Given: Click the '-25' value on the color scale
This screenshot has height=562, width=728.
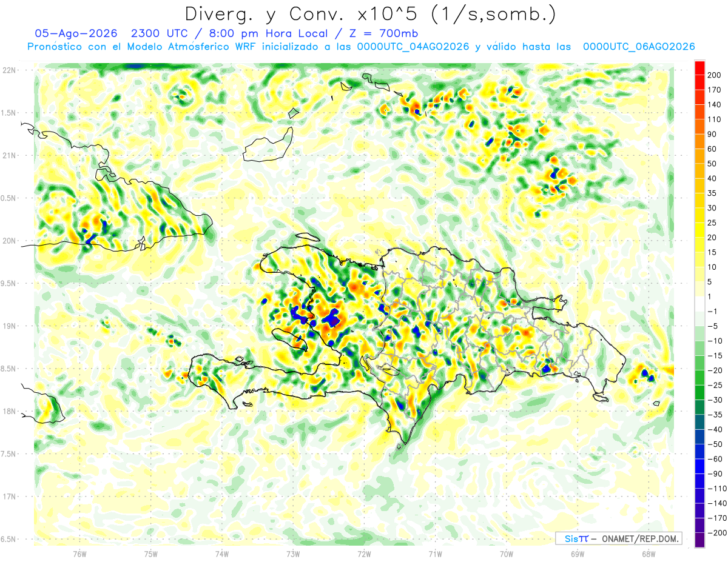Looking at the screenshot, I should (715, 385).
